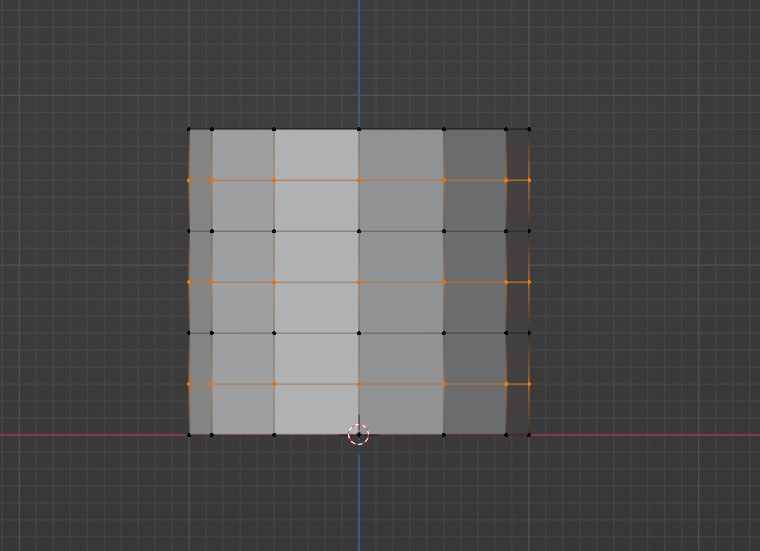Select the middle orange loop vertex on blue axis

(359, 282)
